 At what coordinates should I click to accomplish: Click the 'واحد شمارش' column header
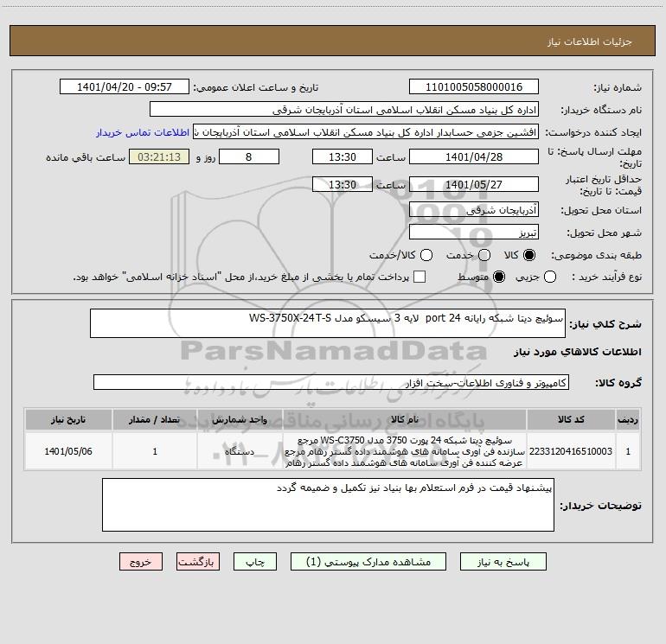click(240, 419)
